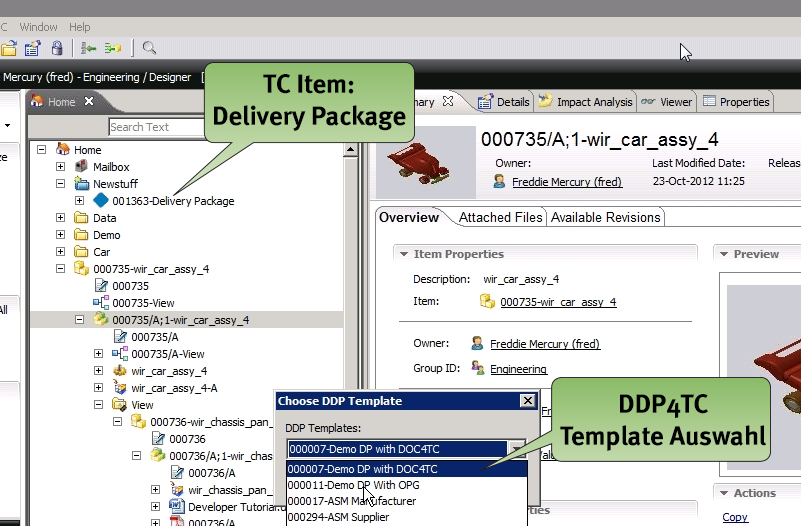Expand the Car folder
801x526 pixels.
[60, 252]
